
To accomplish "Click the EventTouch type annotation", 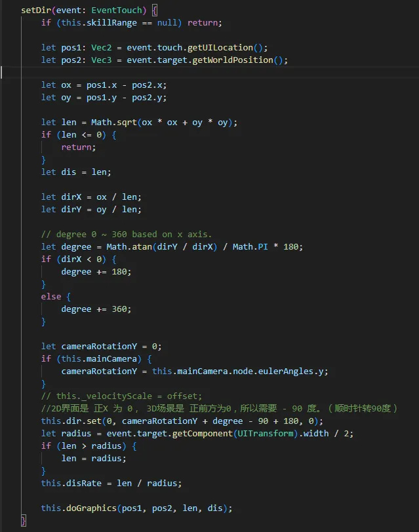I will (117, 10).
